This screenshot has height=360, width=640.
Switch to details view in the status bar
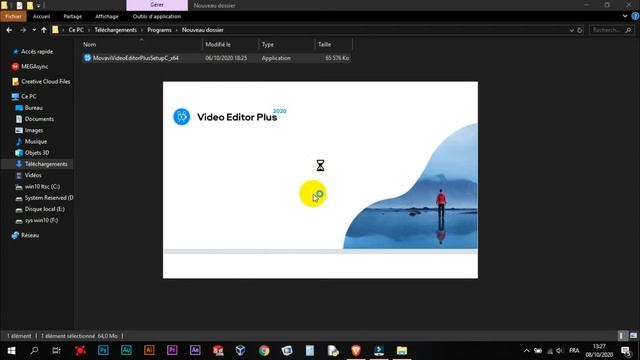pos(622,336)
